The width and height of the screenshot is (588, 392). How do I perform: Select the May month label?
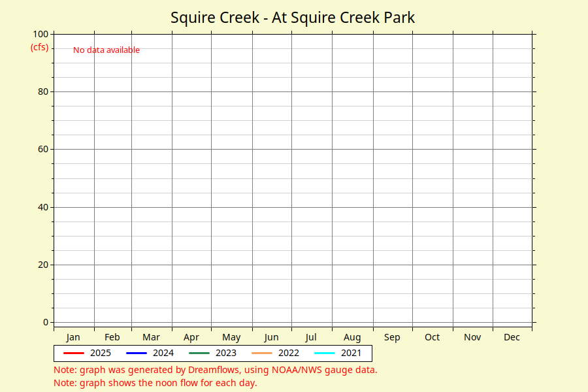pyautogui.click(x=231, y=337)
